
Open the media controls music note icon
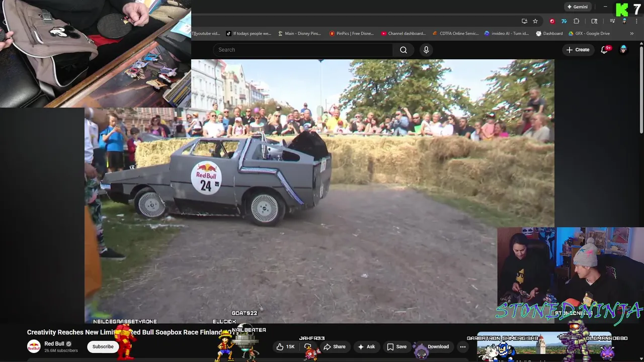[x=612, y=21]
